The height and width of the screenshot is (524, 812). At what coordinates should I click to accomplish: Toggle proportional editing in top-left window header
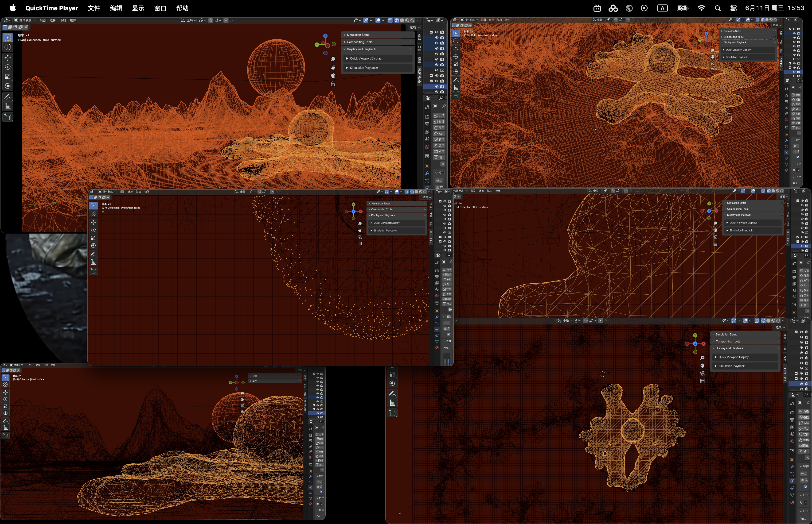pyautogui.click(x=226, y=20)
